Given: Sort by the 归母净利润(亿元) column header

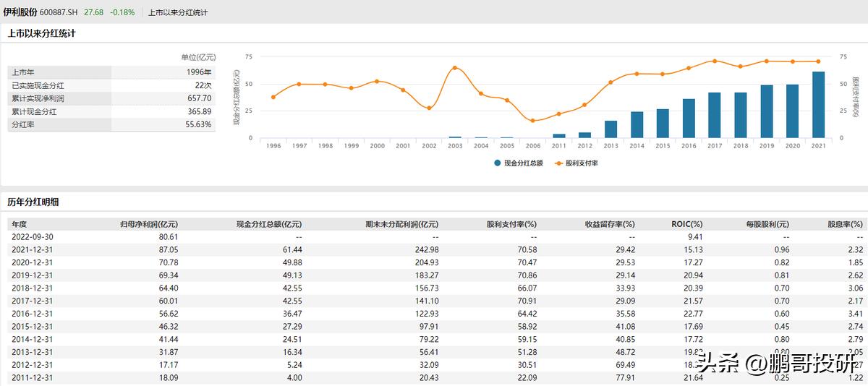Looking at the screenshot, I should click(148, 224).
